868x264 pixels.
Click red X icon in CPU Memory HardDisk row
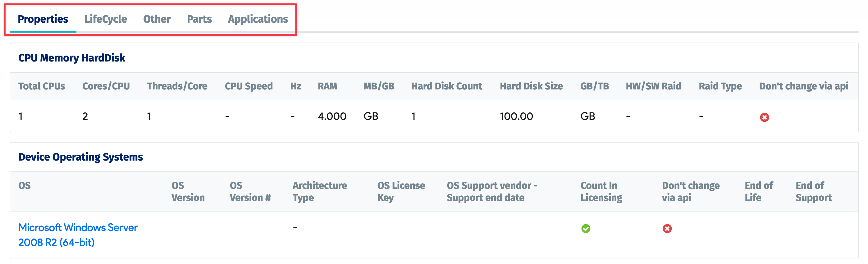[764, 117]
